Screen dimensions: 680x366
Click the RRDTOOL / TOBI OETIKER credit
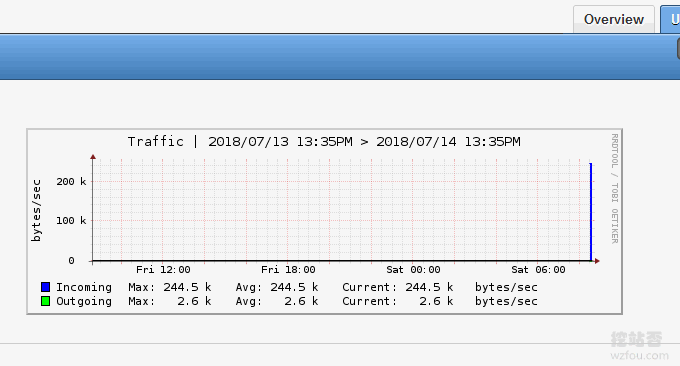click(615, 189)
